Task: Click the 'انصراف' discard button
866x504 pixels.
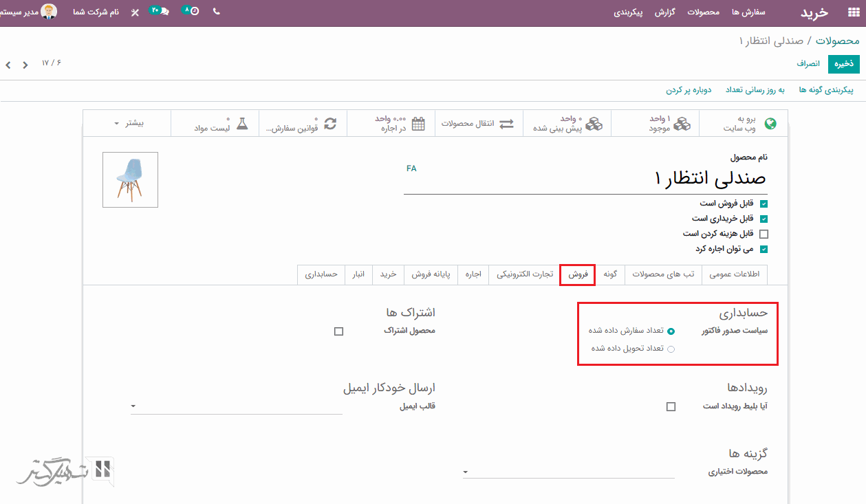Action: pyautogui.click(x=808, y=63)
